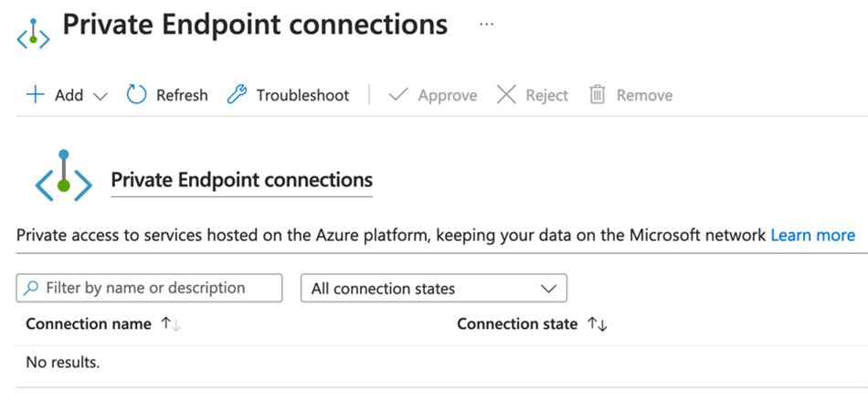
Task: Expand the Add dropdown chevron
Action: coord(101,96)
